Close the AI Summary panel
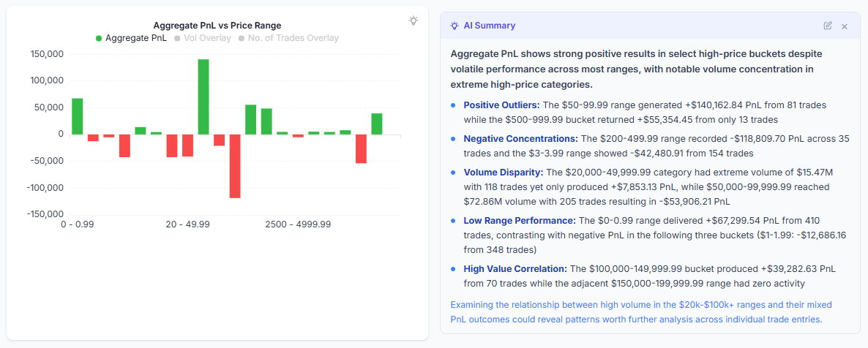The width and height of the screenshot is (868, 348). pyautogui.click(x=845, y=26)
